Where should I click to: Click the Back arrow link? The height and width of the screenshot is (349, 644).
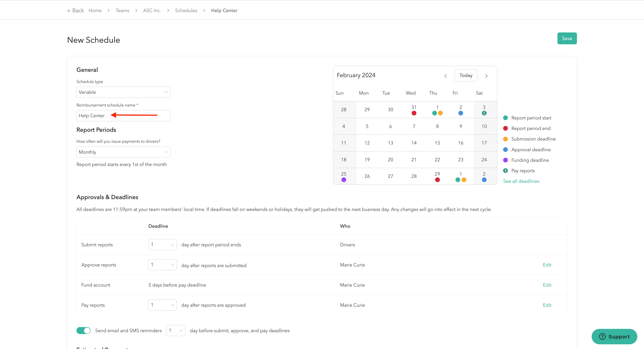point(76,11)
